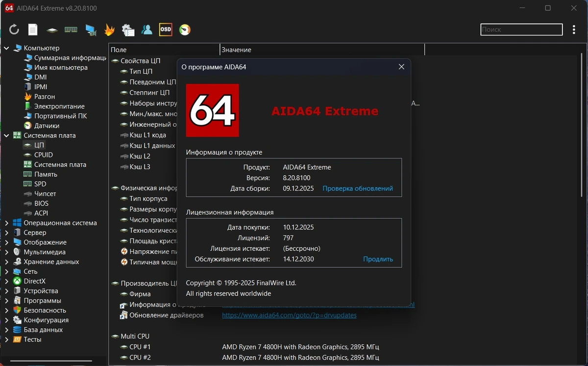588x366 pixels.
Task: Open the OSD panel icon
Action: [166, 29]
